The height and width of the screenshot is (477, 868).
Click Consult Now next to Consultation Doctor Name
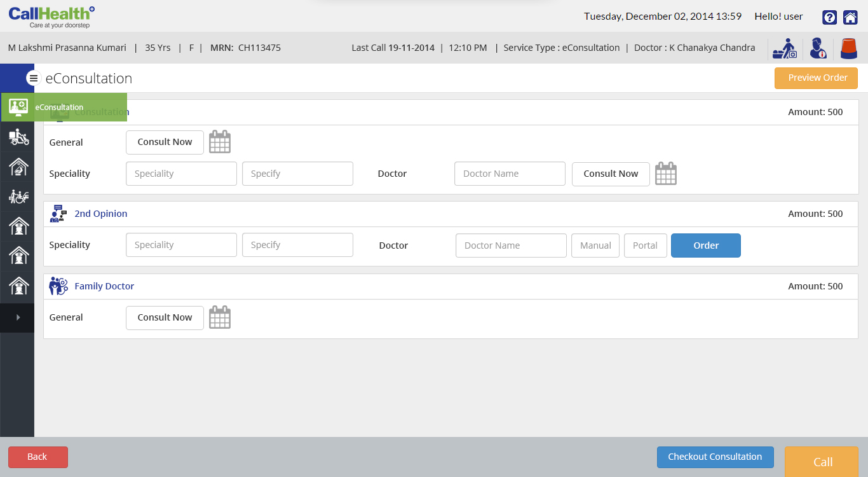[611, 174]
